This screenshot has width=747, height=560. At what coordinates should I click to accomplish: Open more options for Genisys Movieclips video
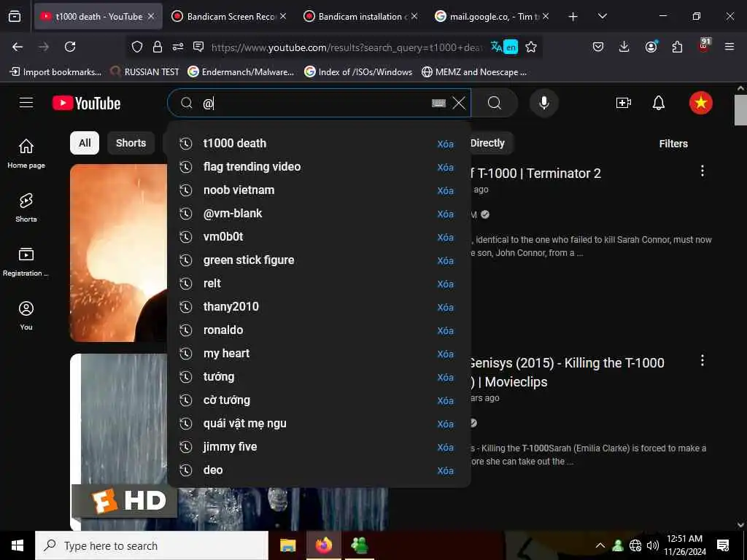703,360
